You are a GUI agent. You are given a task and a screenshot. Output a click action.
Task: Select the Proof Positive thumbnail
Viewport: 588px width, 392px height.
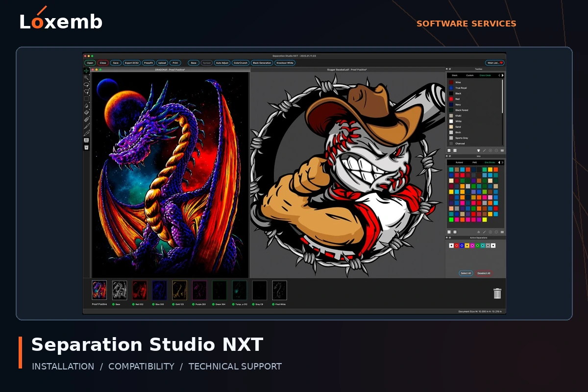click(x=99, y=290)
